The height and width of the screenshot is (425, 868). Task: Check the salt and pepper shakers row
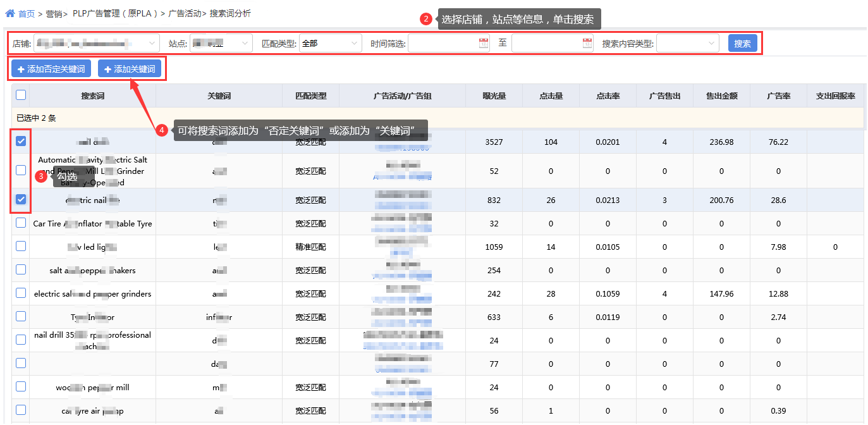click(21, 269)
